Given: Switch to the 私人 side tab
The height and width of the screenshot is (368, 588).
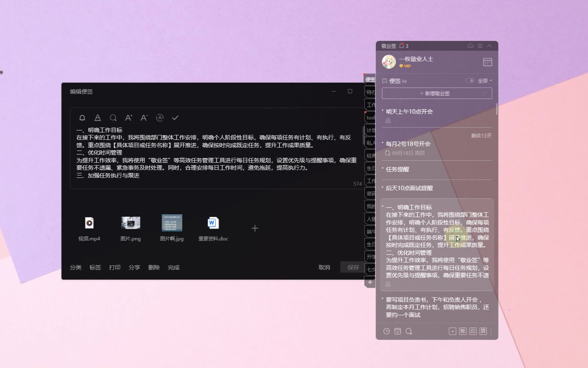Looking at the screenshot, I should point(370,143).
